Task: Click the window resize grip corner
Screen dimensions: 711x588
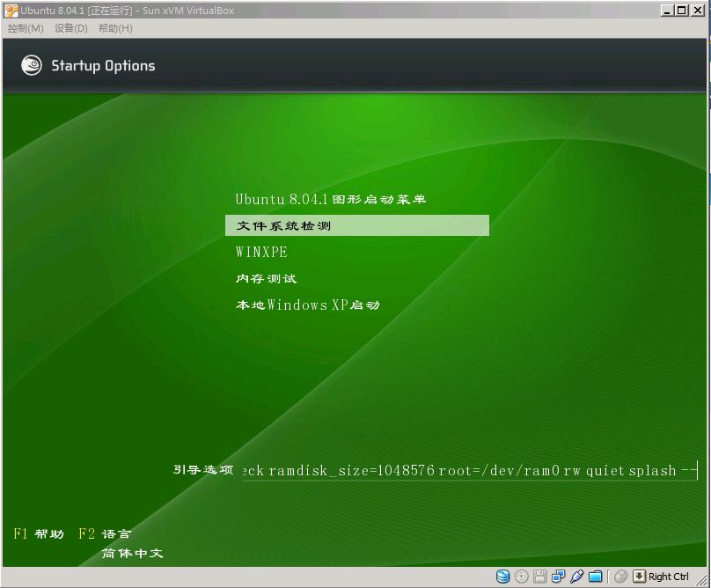Action: coord(702,580)
